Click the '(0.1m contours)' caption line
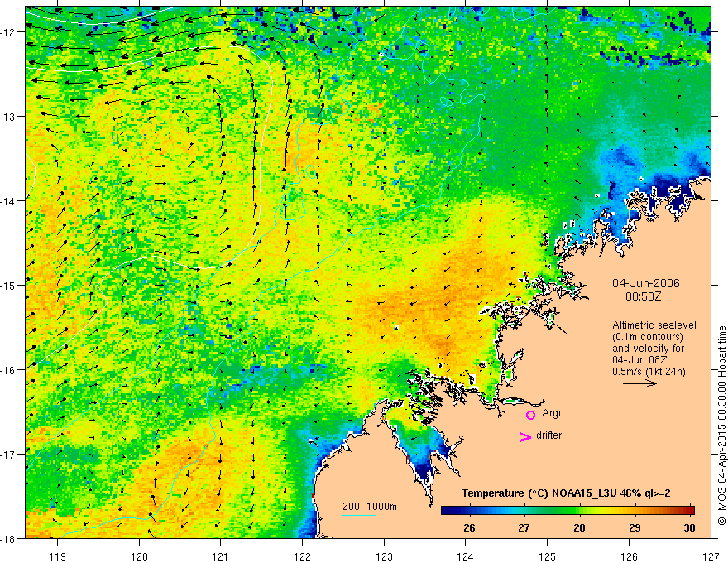728x563 pixels. [x=648, y=337]
